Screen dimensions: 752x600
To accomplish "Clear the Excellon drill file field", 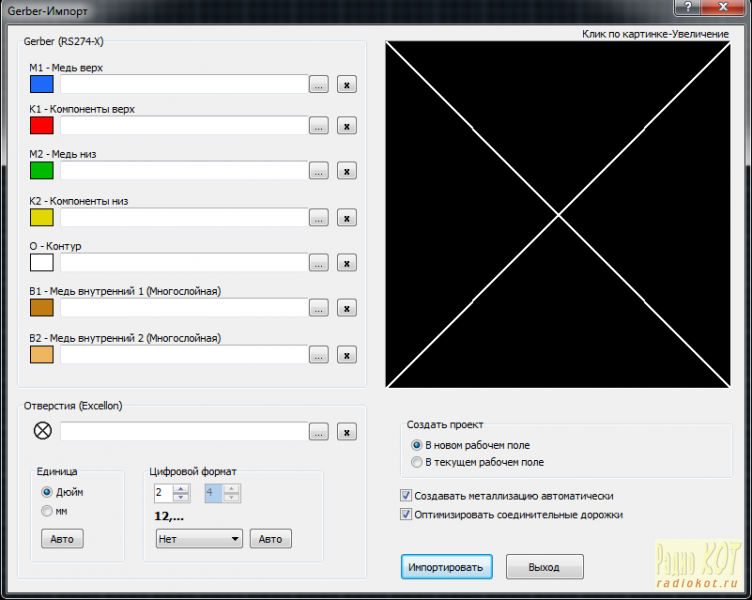I will pos(347,432).
